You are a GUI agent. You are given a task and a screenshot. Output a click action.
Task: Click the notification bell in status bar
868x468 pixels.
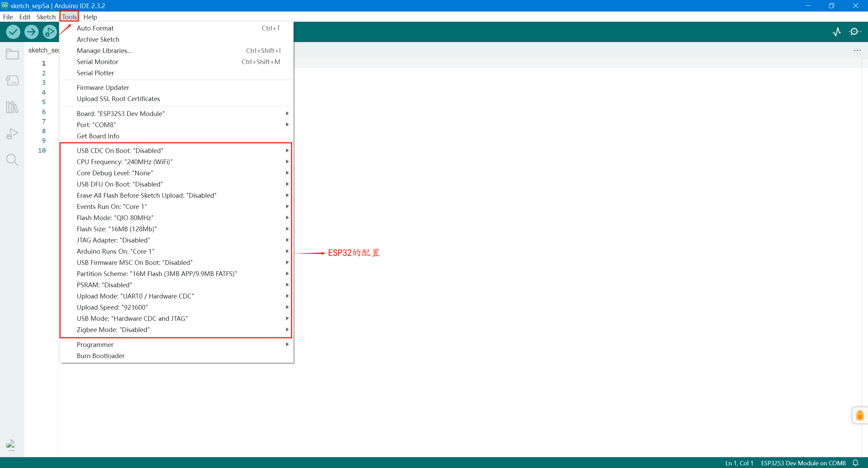pos(855,463)
